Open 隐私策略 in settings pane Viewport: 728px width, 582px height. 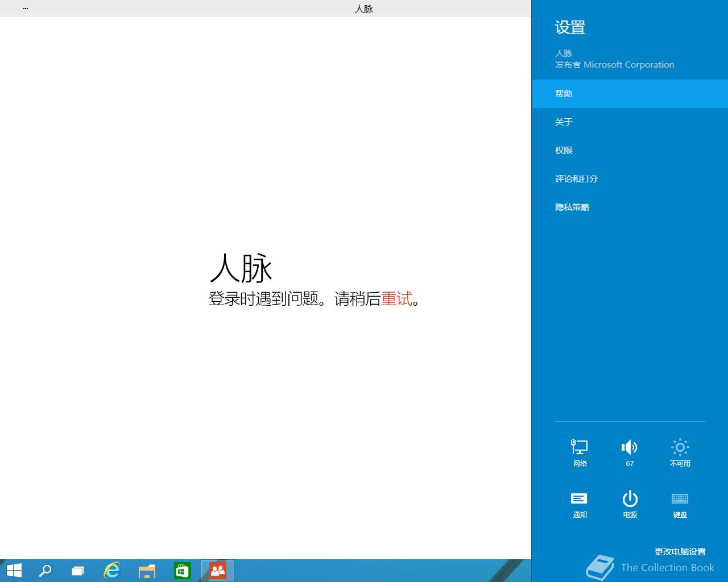630,207
